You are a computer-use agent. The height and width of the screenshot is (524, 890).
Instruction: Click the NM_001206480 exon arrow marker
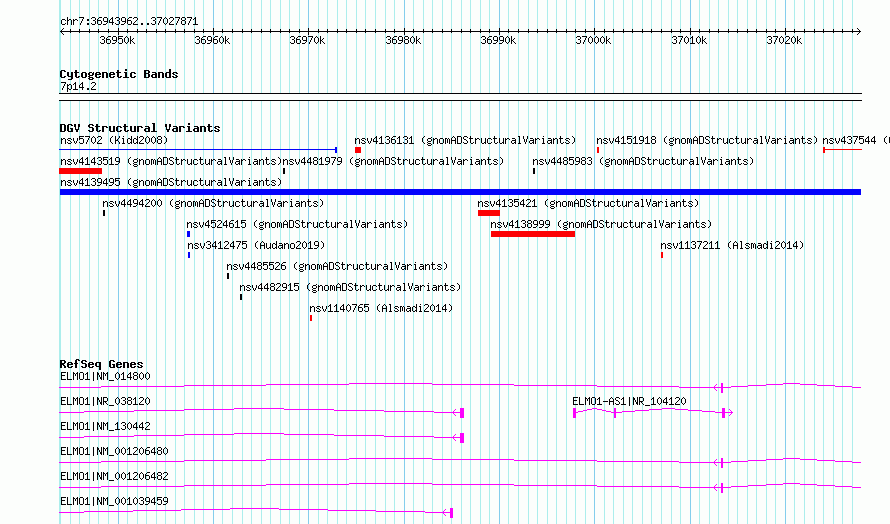point(719,463)
